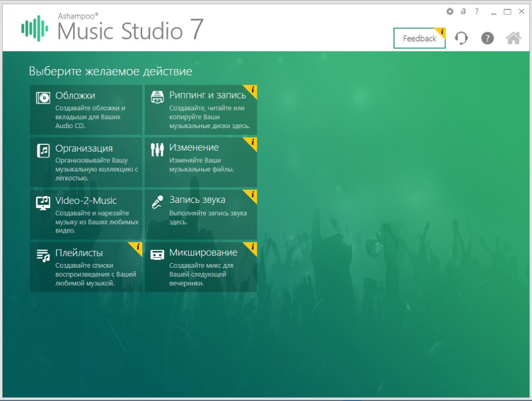Click the info corner on Feedback button

[x=441, y=32]
